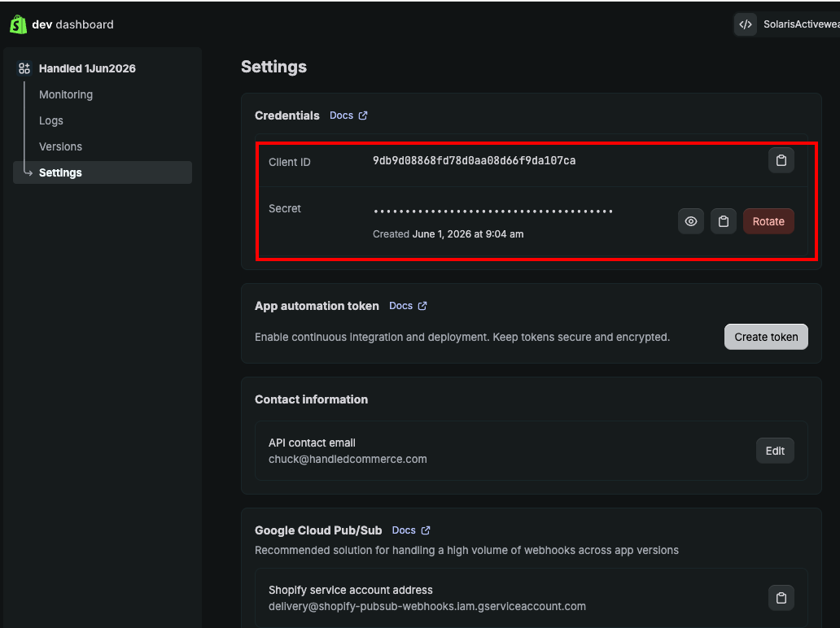Viewport: 840px width, 628px height.
Task: Navigate to Versions page
Action: (60, 146)
